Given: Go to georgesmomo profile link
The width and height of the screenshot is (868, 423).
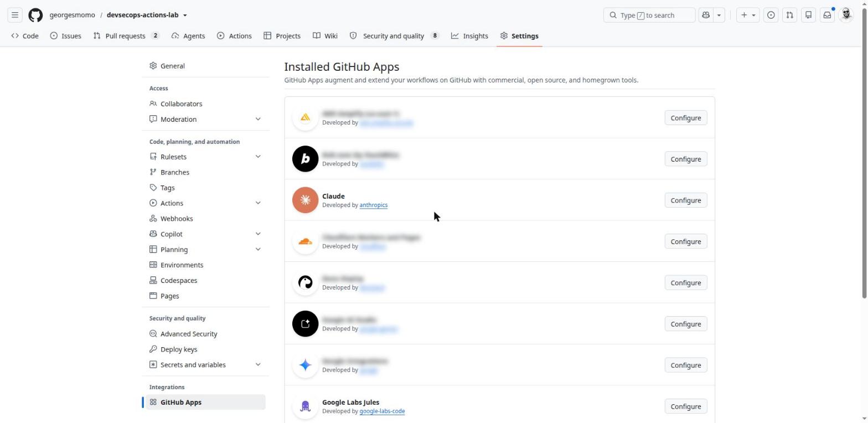Looking at the screenshot, I should pos(72,15).
